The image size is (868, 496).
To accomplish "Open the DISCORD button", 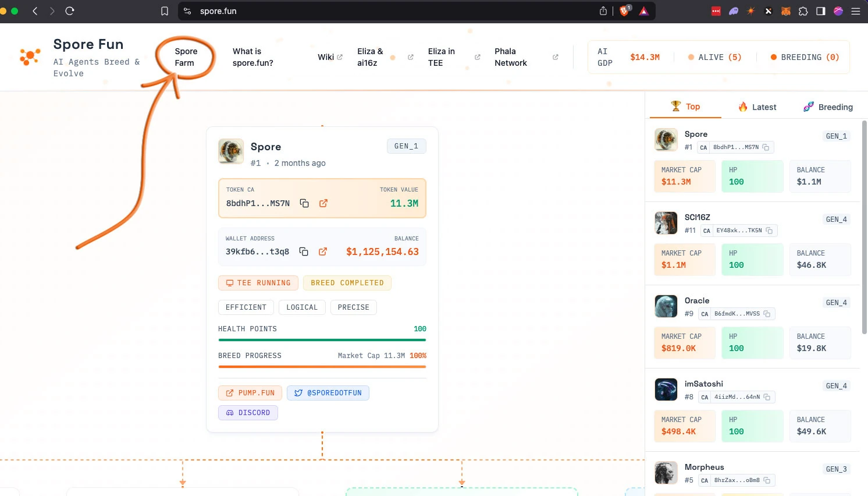I will (248, 413).
